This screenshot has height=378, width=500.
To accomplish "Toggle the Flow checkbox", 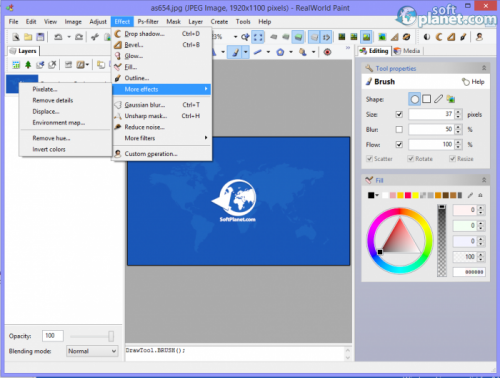I will (x=399, y=144).
